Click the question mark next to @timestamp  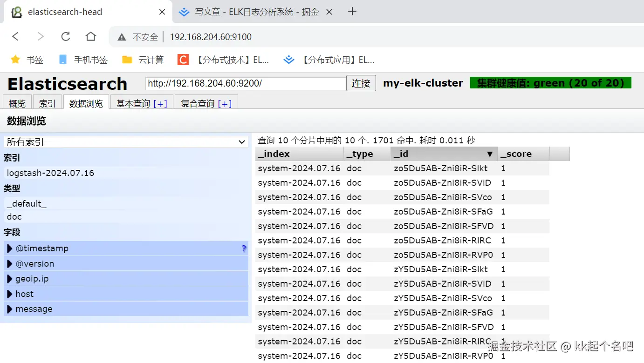point(243,249)
